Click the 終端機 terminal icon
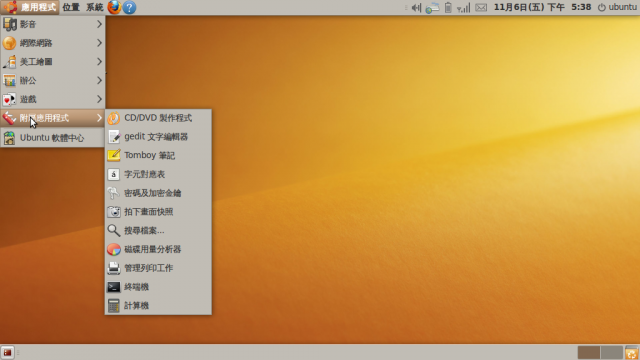The width and height of the screenshot is (640, 360). (x=114, y=287)
